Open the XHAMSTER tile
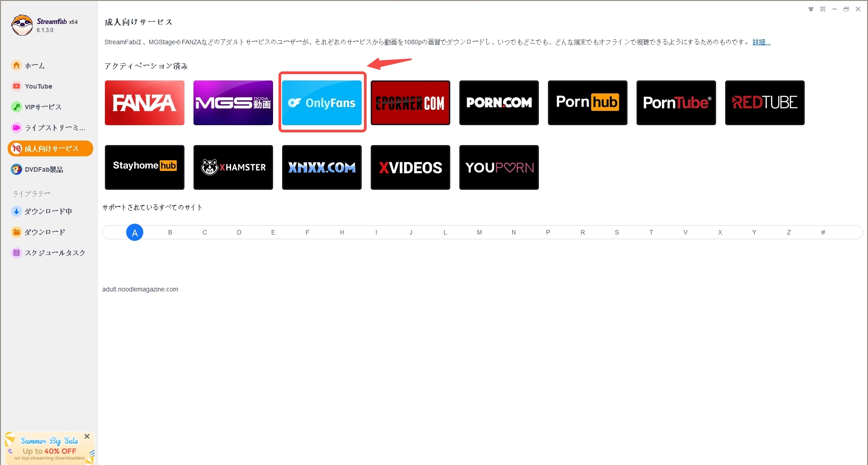 (233, 167)
